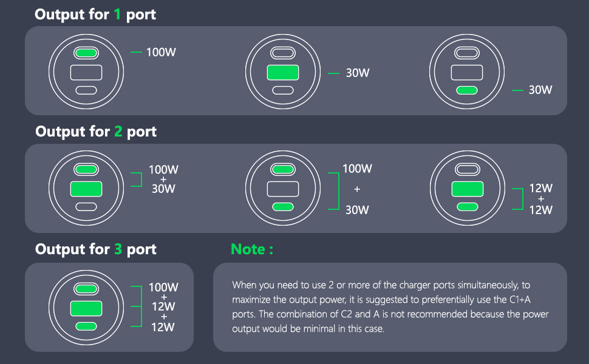Screen dimensions: 589x364
Task: Click the 100W + 12W + 12W label
Action: click(163, 307)
